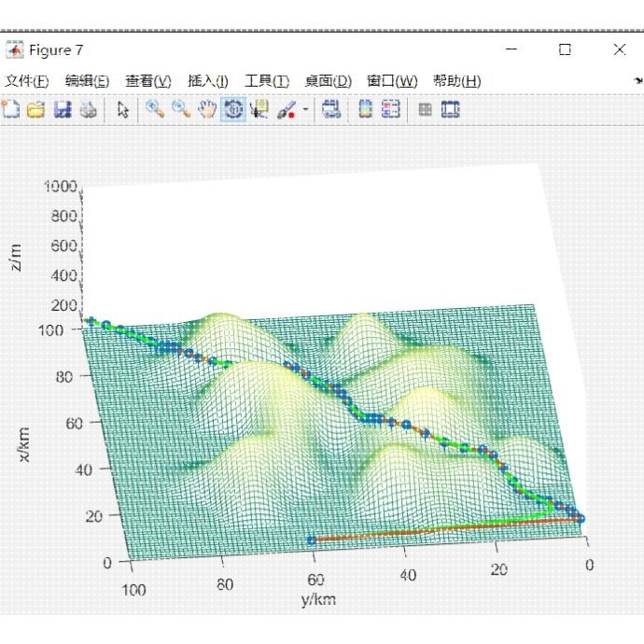Insert a legend with the toolbar icon
This screenshot has height=644, width=644.
[390, 109]
